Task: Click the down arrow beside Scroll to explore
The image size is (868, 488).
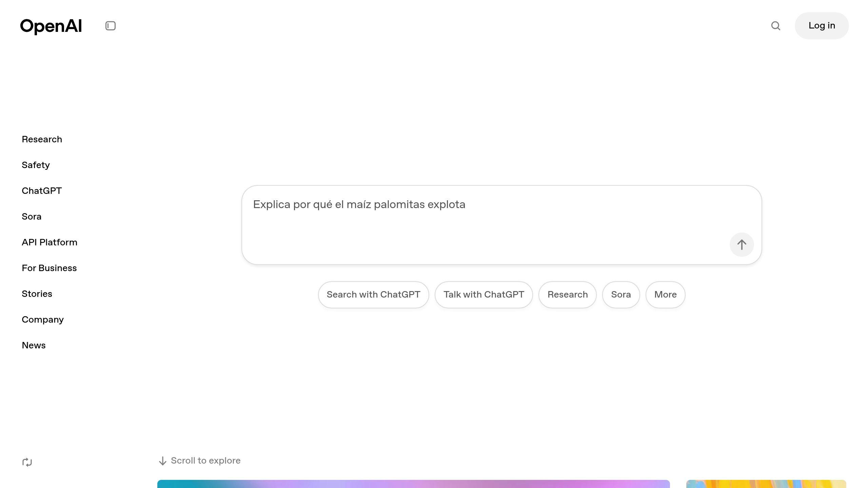Action: pyautogui.click(x=162, y=461)
